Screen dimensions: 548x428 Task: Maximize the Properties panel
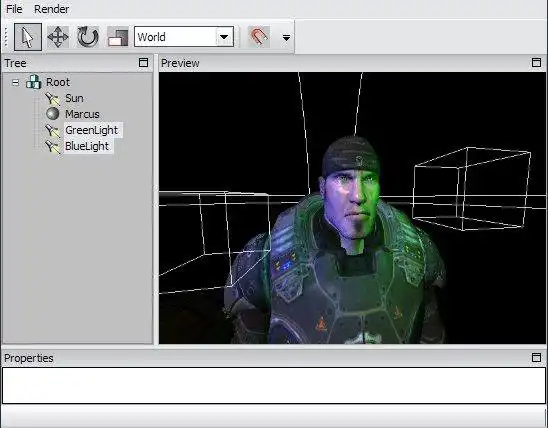click(536, 357)
